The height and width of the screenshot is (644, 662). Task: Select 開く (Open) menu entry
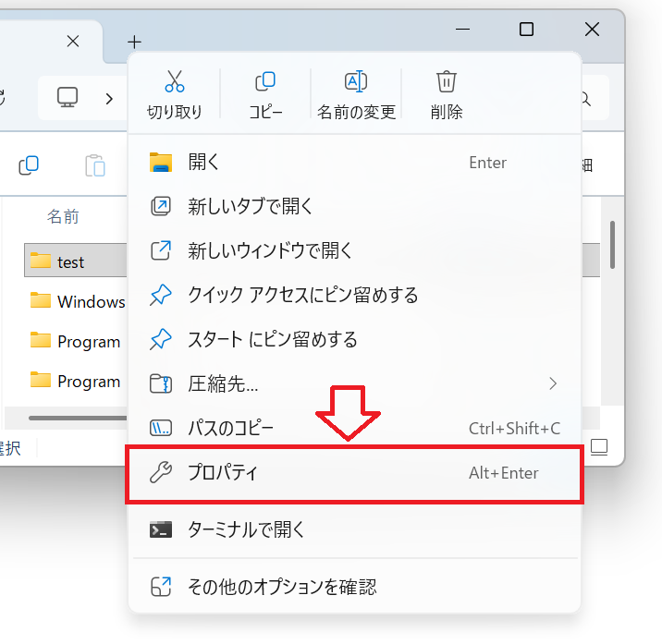pyautogui.click(x=355, y=162)
